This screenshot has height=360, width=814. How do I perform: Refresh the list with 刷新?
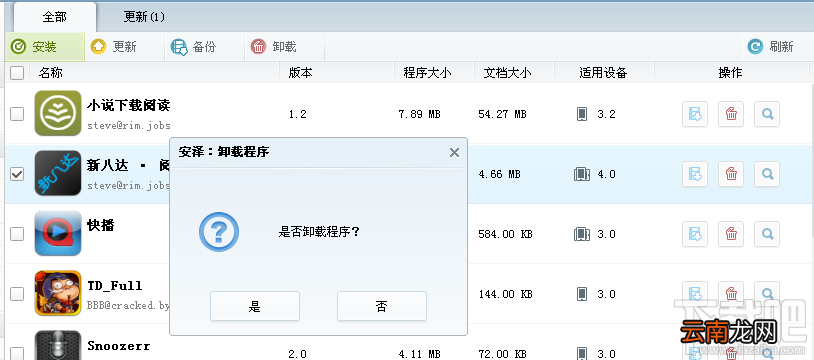(x=770, y=47)
